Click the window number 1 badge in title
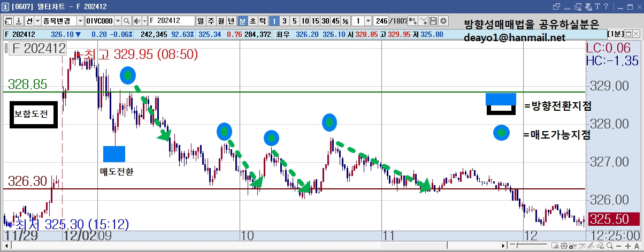644x252 pixels. click(6, 7)
